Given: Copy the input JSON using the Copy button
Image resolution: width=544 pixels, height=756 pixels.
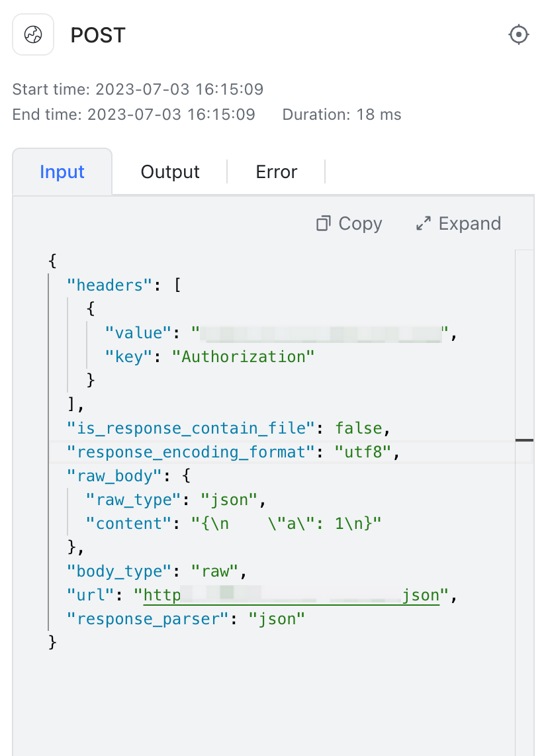Looking at the screenshot, I should (x=349, y=224).
